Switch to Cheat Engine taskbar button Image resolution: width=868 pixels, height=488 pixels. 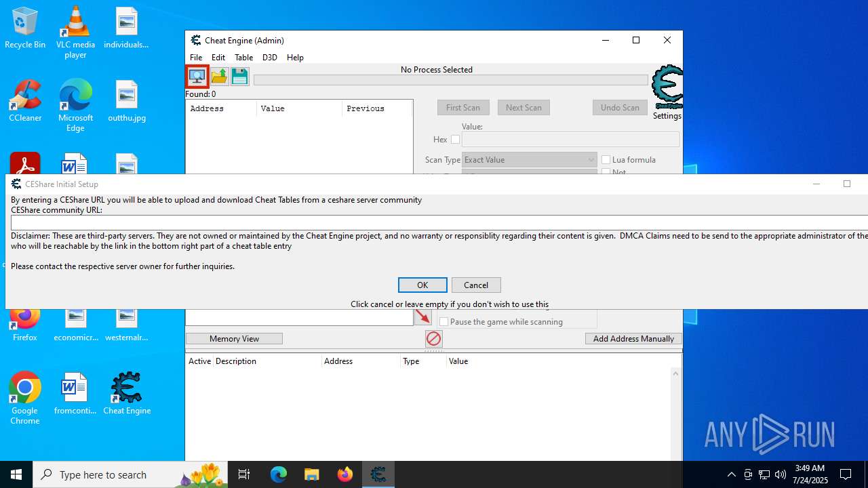tap(378, 474)
